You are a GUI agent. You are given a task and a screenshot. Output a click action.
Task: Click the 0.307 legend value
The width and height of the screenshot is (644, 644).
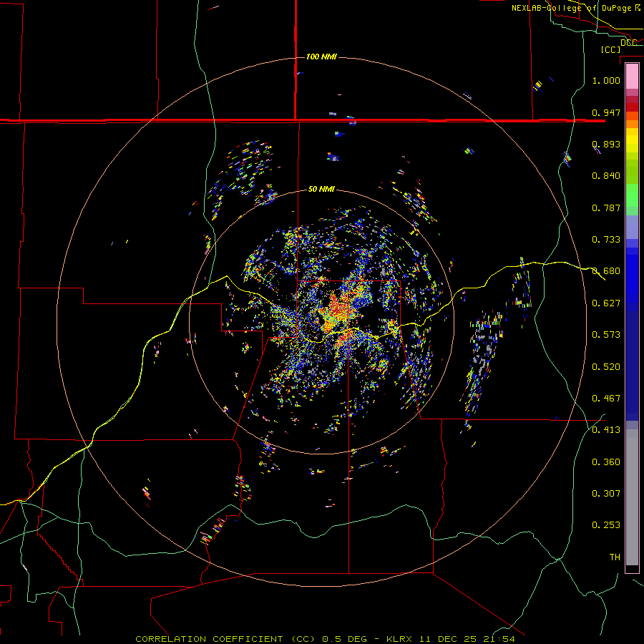coord(606,494)
